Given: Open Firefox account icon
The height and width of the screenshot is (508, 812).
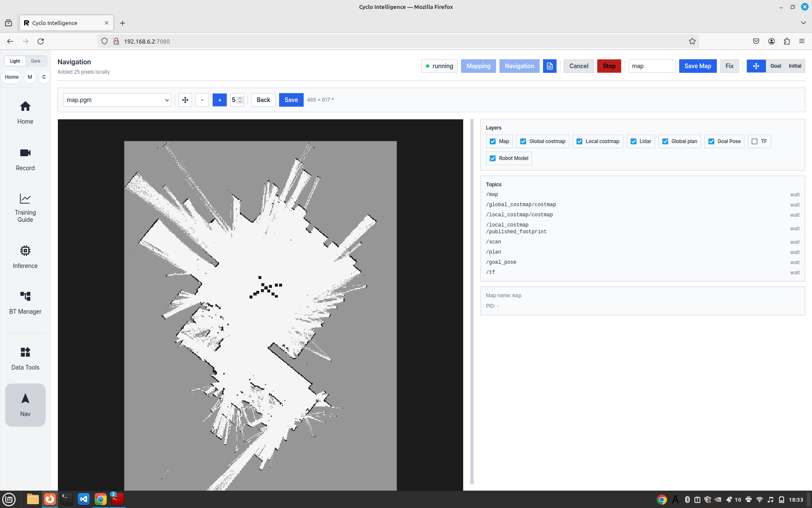Looking at the screenshot, I should [x=771, y=41].
